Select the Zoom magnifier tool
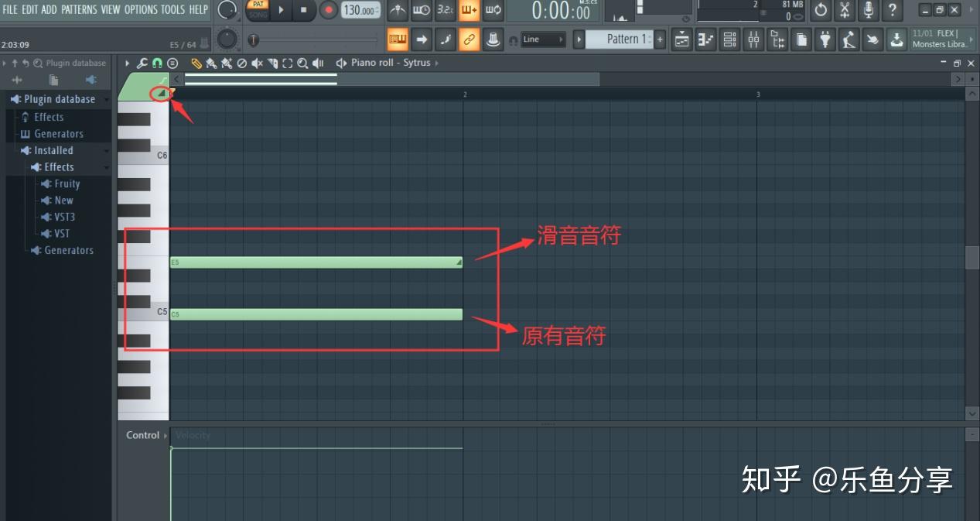 tap(302, 63)
